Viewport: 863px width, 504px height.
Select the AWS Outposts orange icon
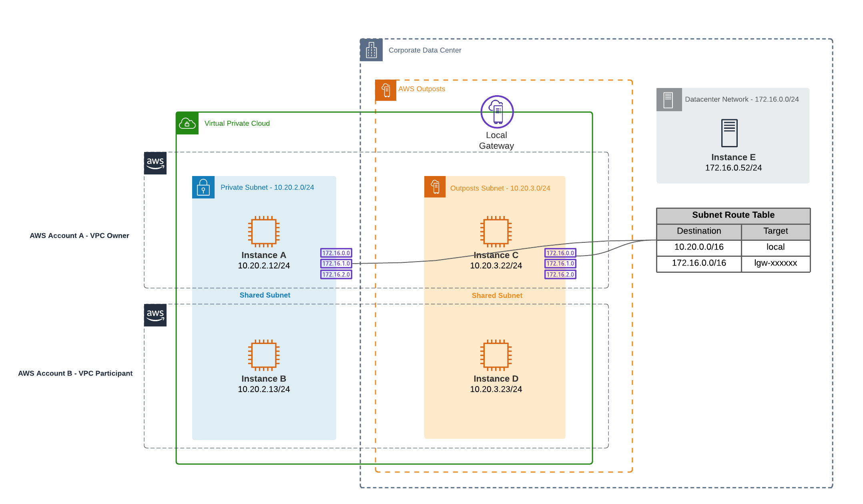click(386, 90)
